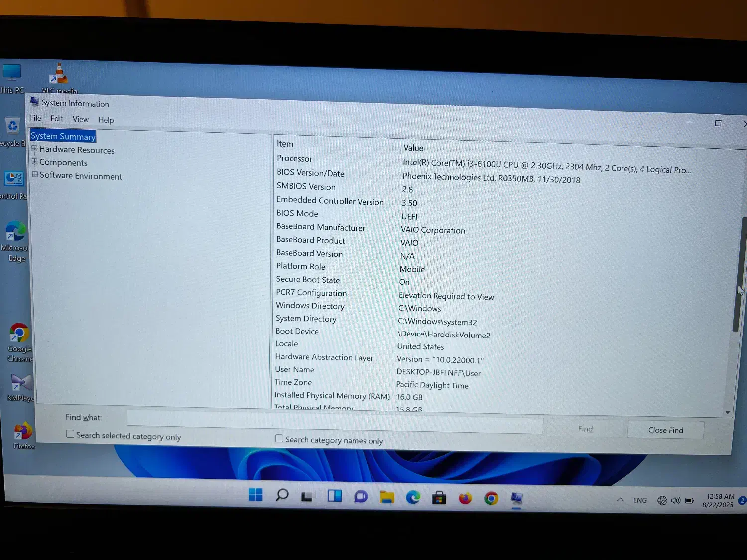The height and width of the screenshot is (560, 747).
Task: Click the System Information title bar icon
Action: tap(34, 102)
